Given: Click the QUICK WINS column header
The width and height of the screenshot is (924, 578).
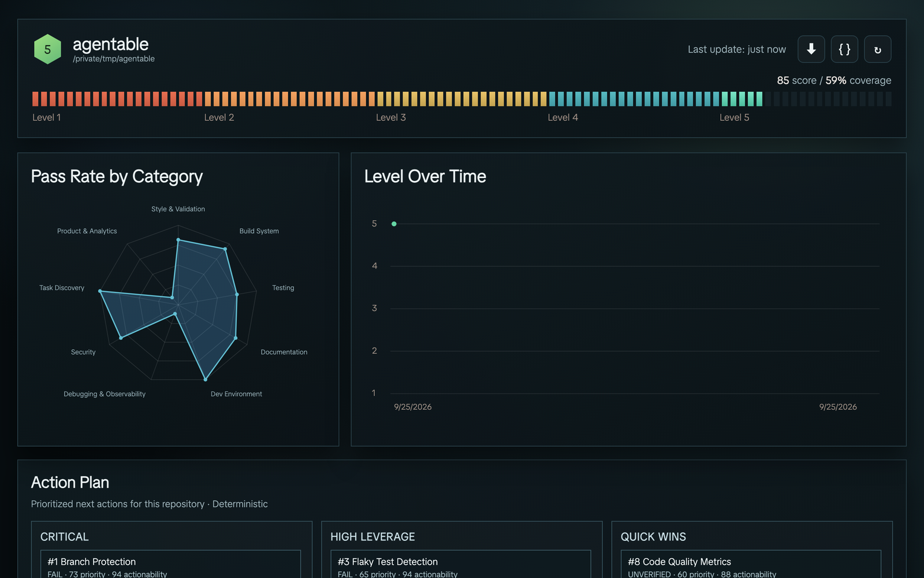Looking at the screenshot, I should [x=653, y=537].
